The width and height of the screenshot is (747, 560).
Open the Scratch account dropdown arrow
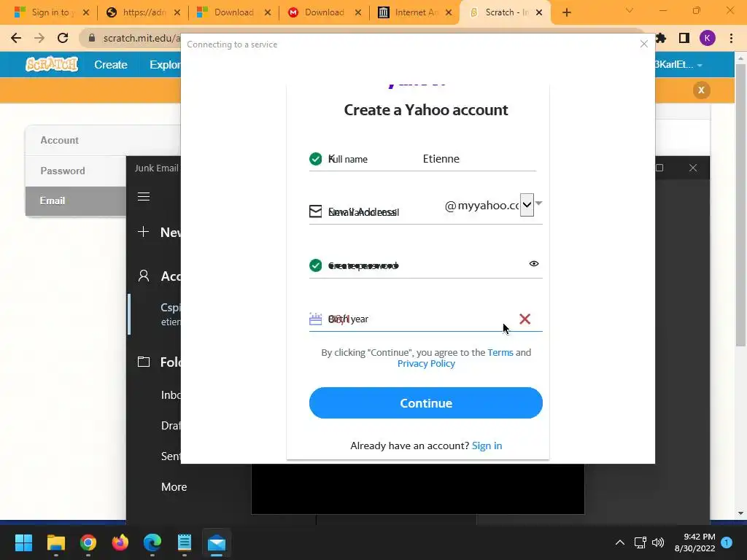[x=700, y=65]
